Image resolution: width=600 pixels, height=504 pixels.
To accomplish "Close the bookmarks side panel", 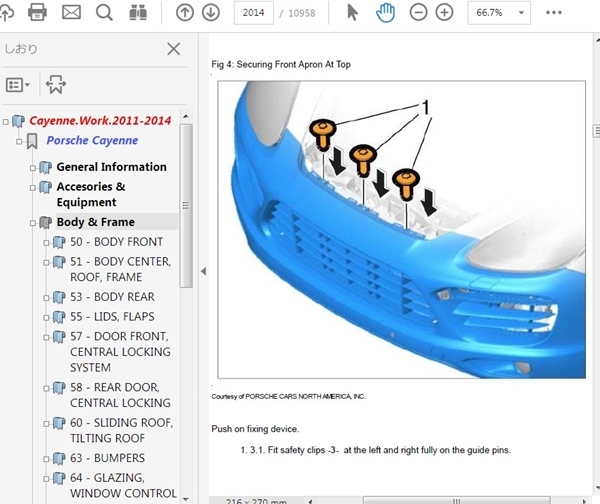I will point(173,48).
